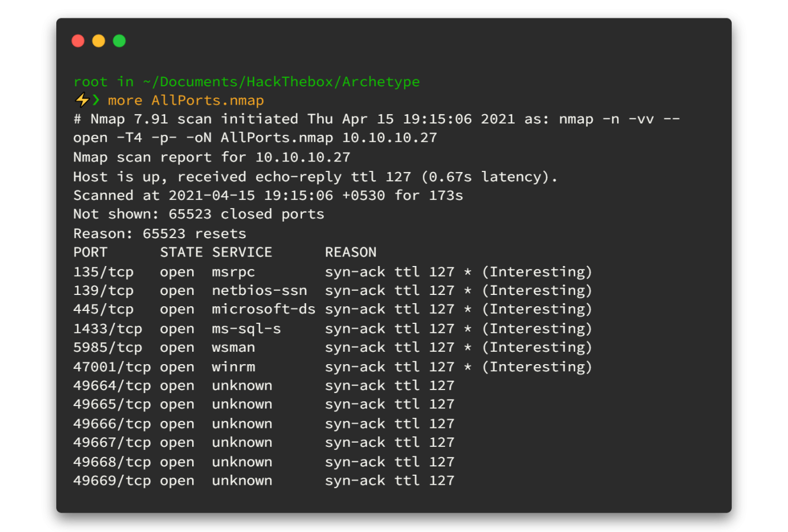Click the asterisk beside the msrpc row

click(468, 272)
